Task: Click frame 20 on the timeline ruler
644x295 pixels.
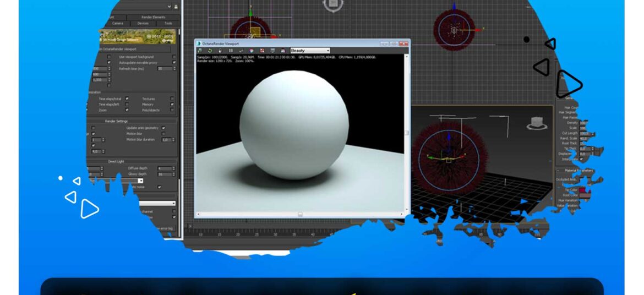Action: pos(237,234)
